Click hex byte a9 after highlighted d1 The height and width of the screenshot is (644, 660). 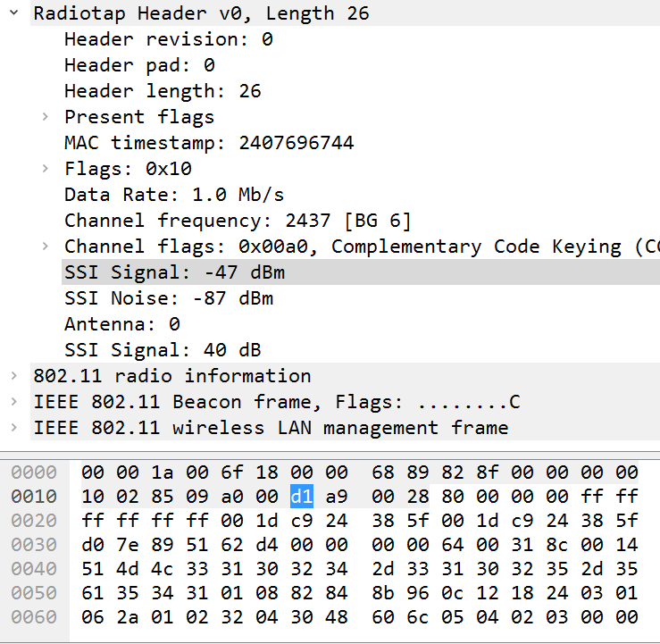tap(337, 497)
